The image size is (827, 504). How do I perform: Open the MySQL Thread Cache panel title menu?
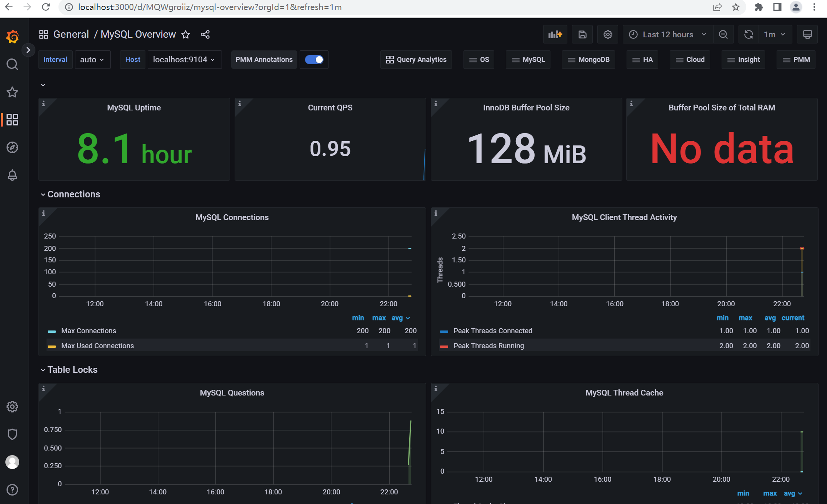point(624,393)
